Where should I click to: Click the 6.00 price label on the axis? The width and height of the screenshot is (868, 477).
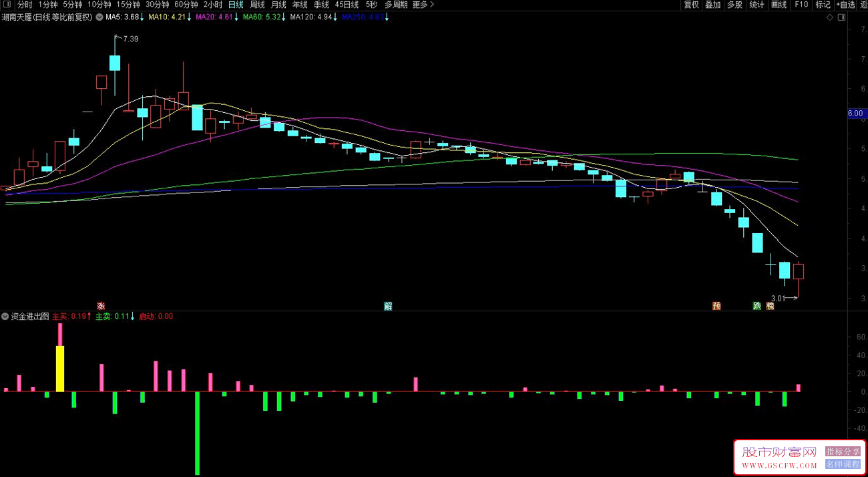(855, 114)
